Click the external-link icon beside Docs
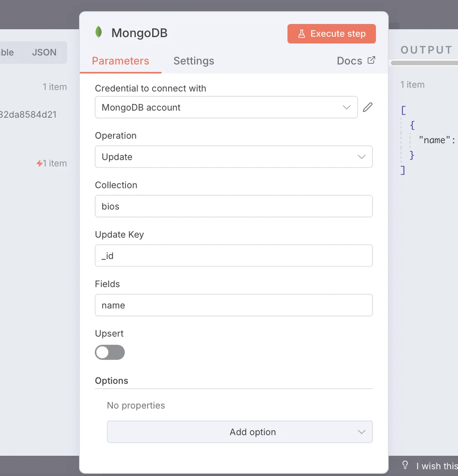 (372, 60)
